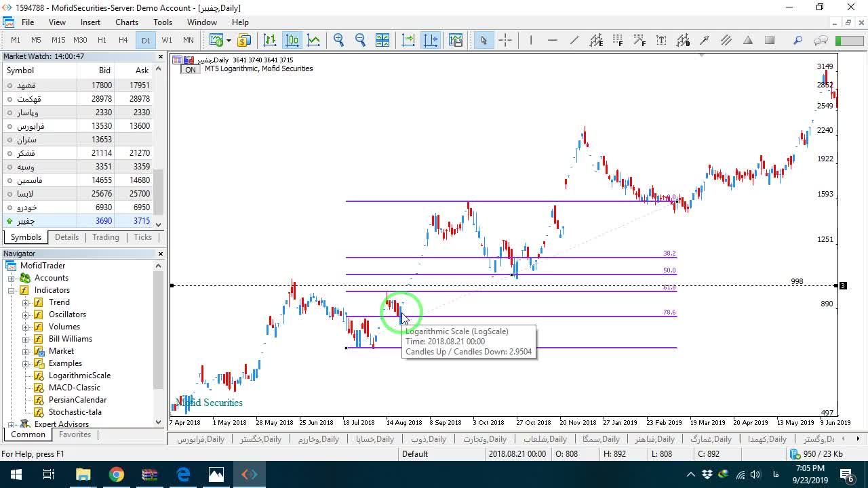Open the Charts menu

[127, 22]
